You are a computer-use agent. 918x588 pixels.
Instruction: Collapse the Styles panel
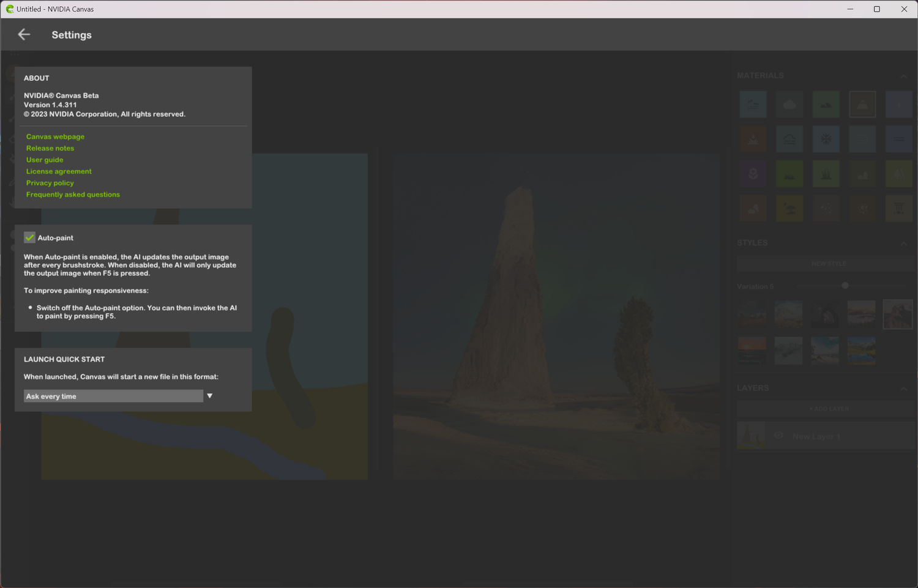[903, 244]
